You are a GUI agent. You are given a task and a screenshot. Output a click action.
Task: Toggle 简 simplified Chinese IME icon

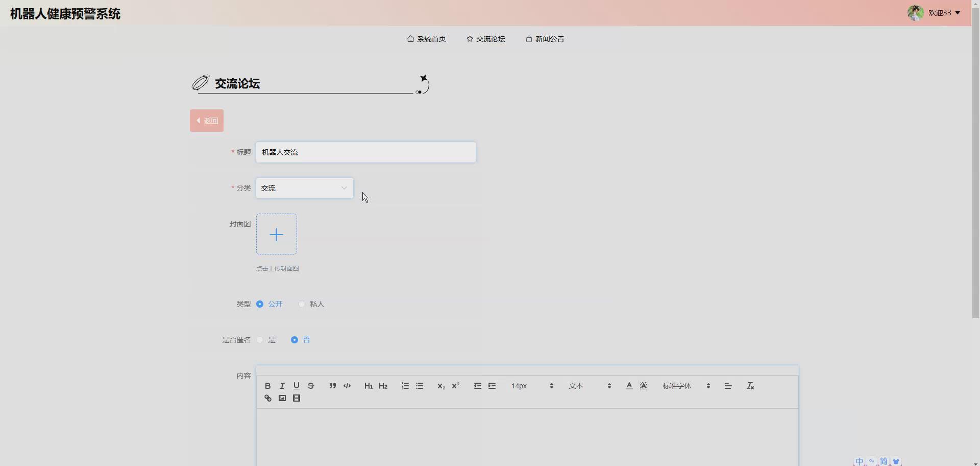click(884, 461)
